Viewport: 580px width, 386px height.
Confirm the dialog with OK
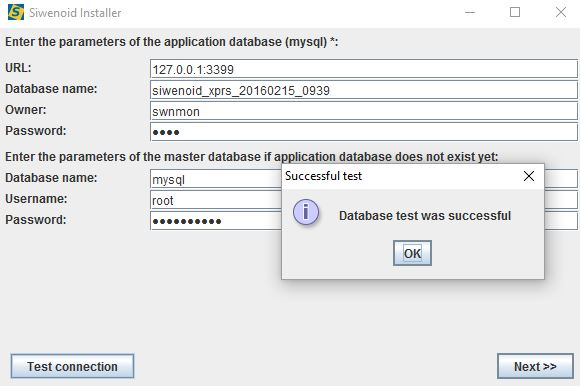[x=412, y=253]
